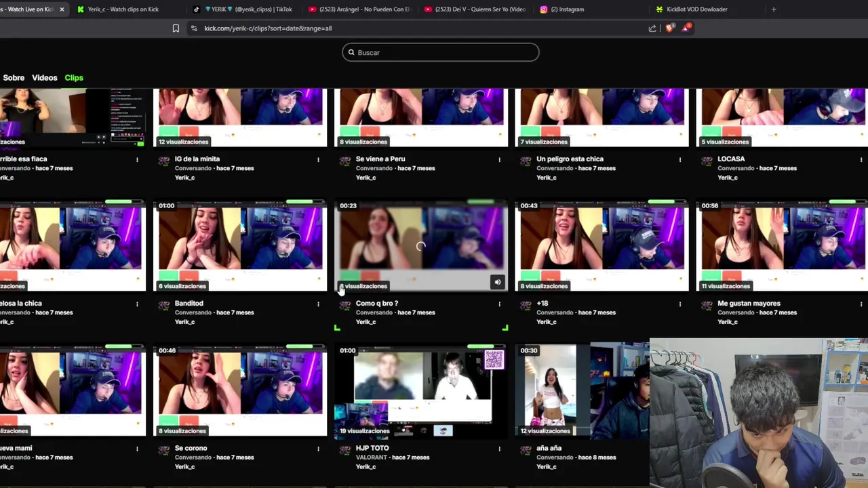The height and width of the screenshot is (488, 868).
Task: Click channel avatar beside 'LOCASA'
Action: tap(707, 161)
